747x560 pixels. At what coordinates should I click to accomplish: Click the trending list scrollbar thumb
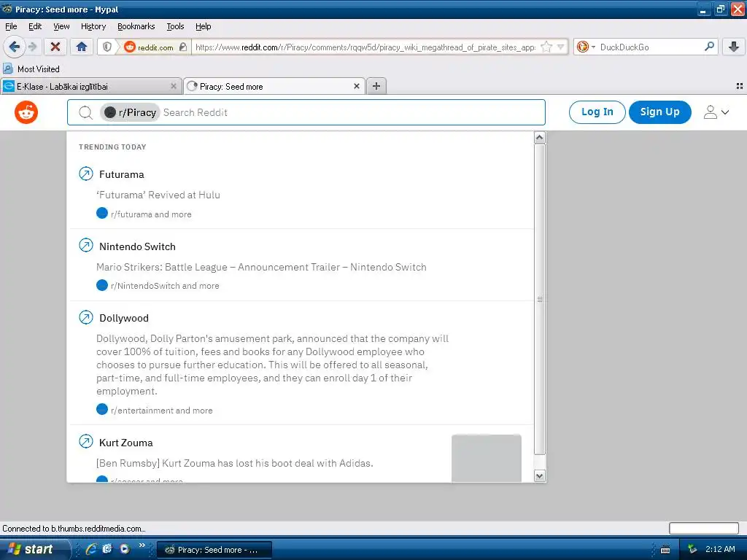(539, 300)
